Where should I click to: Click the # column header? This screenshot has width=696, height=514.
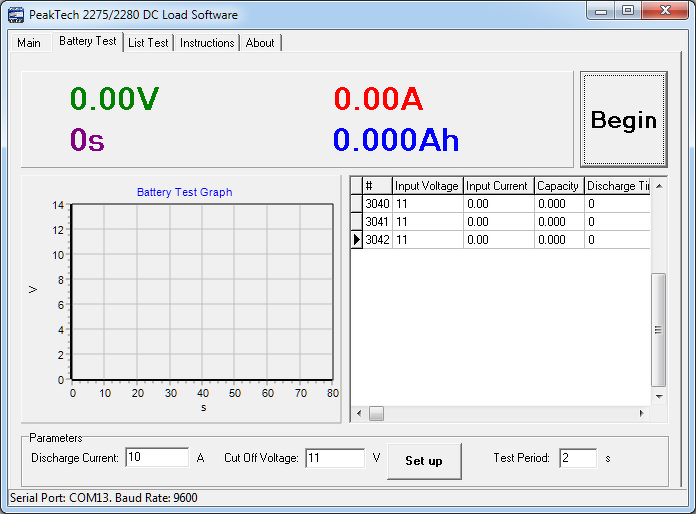click(x=377, y=186)
